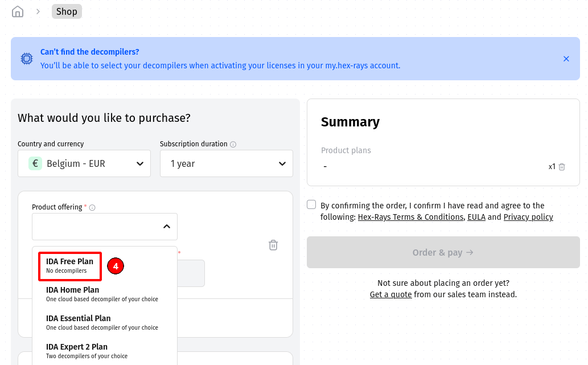The image size is (588, 365).
Task: Select IDA Free Plan option
Action: (69, 266)
